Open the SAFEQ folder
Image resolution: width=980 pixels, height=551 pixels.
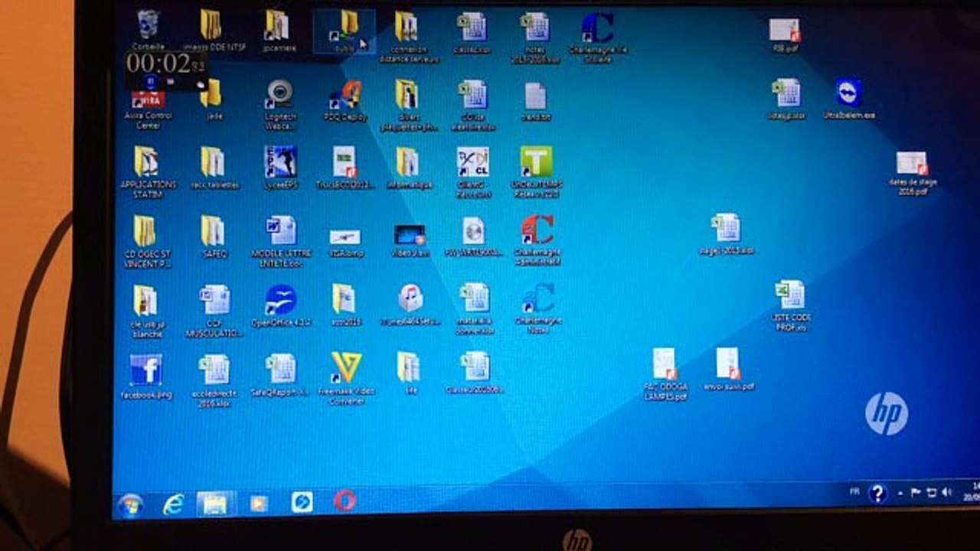pyautogui.click(x=213, y=237)
